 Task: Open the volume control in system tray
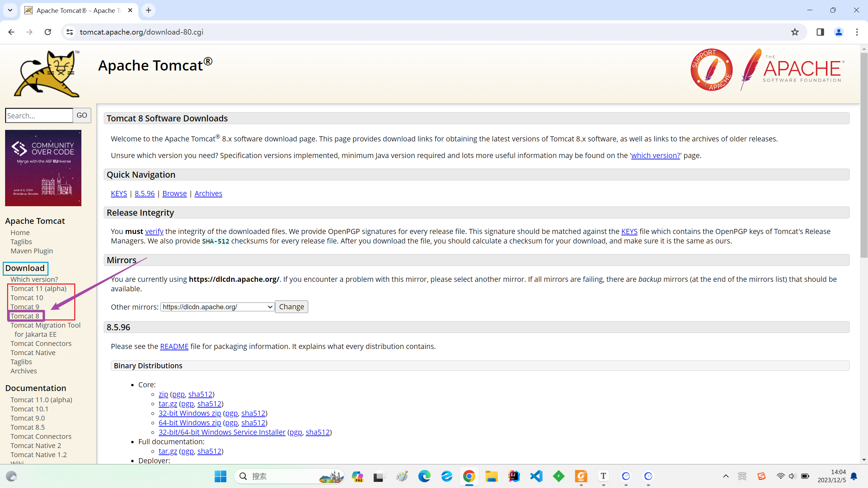coord(792,476)
